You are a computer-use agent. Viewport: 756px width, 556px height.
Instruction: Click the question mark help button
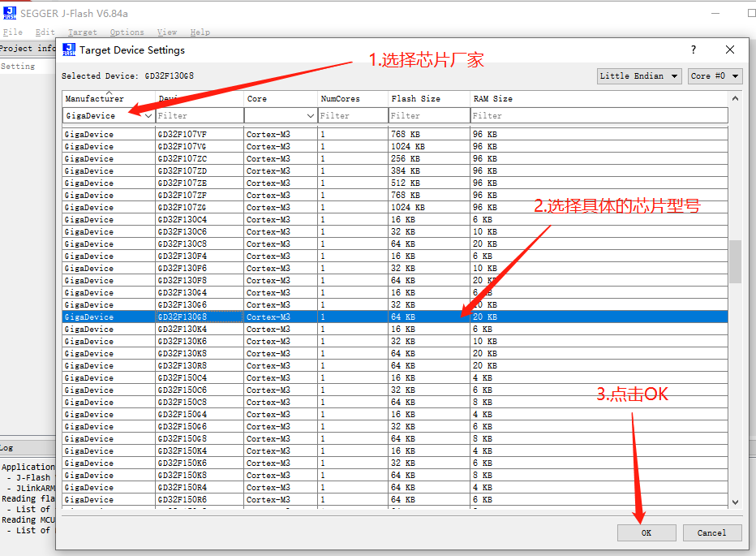(694, 50)
